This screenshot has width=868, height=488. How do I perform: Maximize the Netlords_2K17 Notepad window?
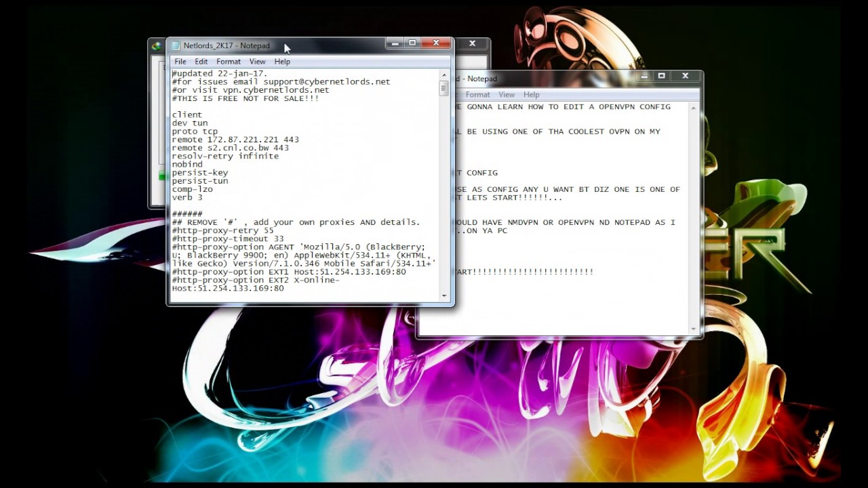(x=412, y=43)
